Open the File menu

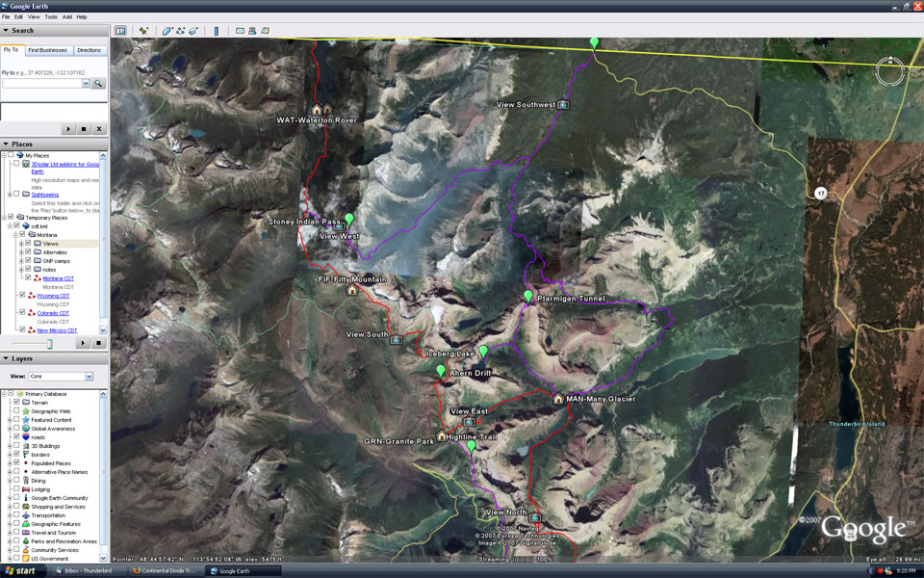pos(6,17)
